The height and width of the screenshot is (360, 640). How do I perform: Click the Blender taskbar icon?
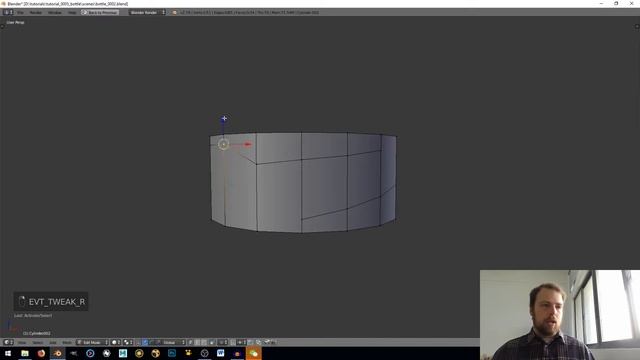pos(58,353)
